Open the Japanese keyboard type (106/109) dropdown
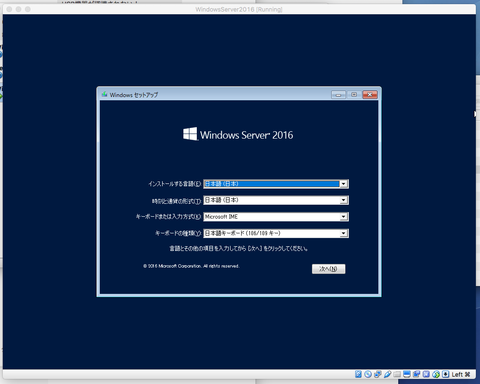The image size is (480, 384). click(x=276, y=233)
